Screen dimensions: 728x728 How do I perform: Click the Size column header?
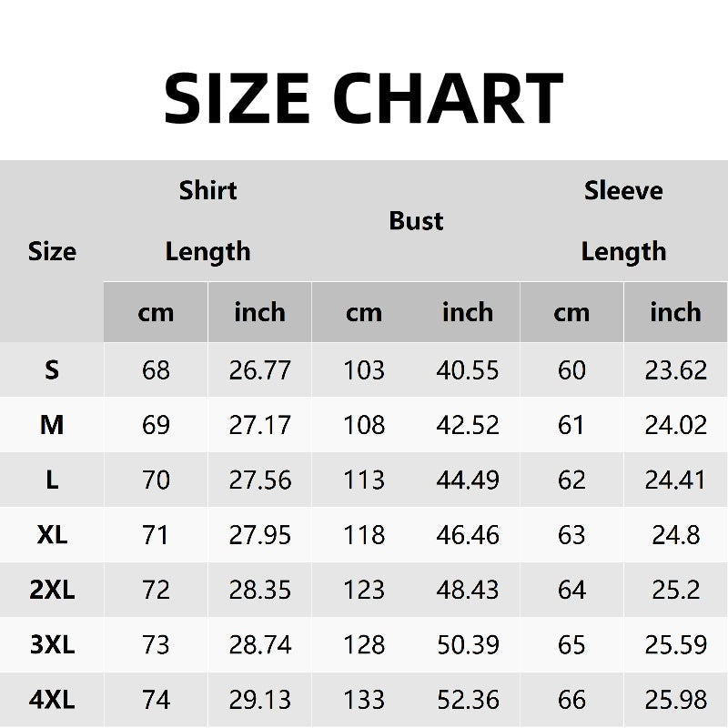[x=52, y=251]
